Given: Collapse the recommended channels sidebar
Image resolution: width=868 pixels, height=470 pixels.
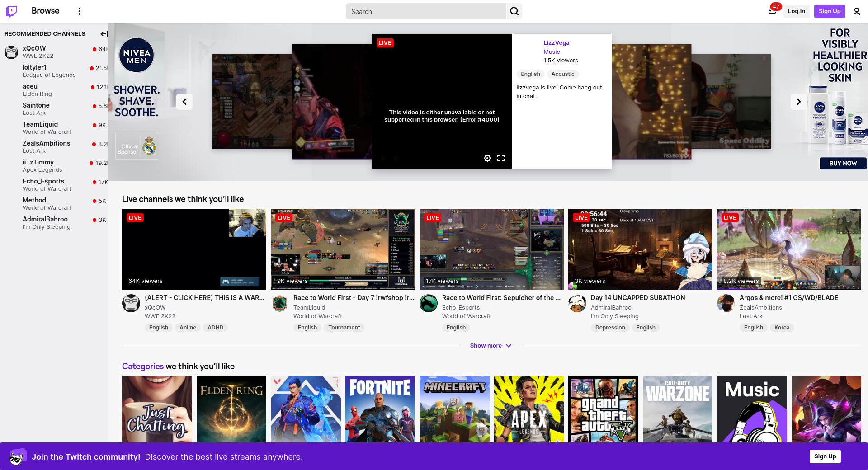Looking at the screenshot, I should coord(104,34).
